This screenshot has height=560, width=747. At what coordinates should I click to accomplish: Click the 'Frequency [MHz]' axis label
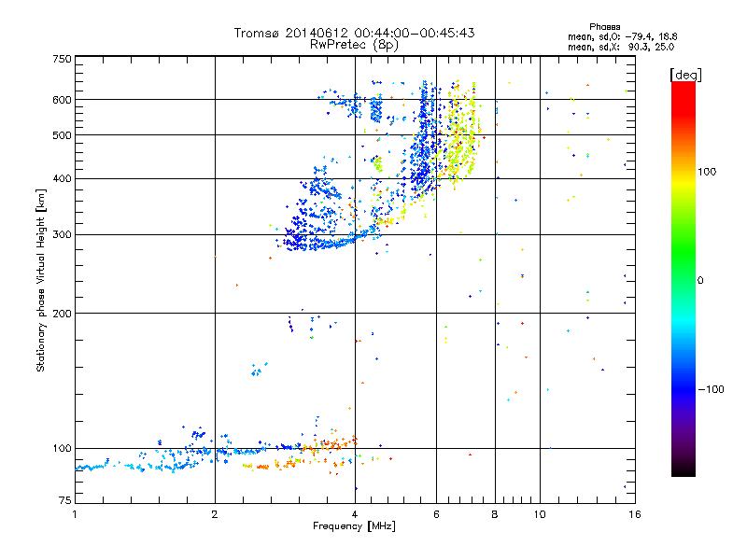354,526
